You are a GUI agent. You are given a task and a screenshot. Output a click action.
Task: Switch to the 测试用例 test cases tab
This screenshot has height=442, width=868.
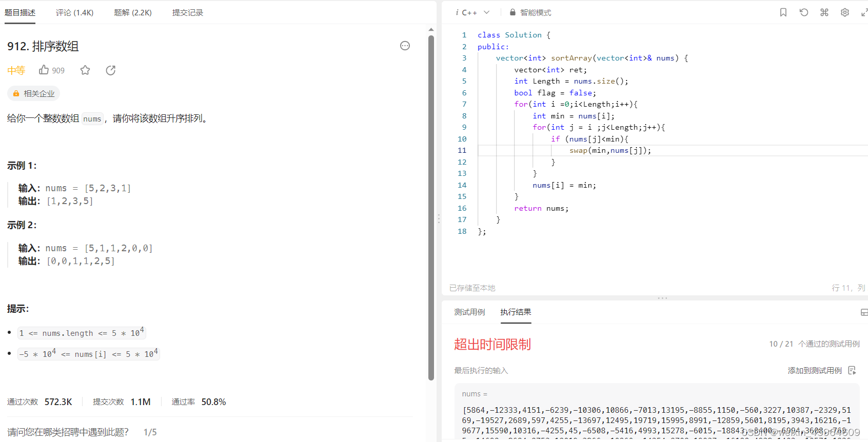(x=469, y=312)
